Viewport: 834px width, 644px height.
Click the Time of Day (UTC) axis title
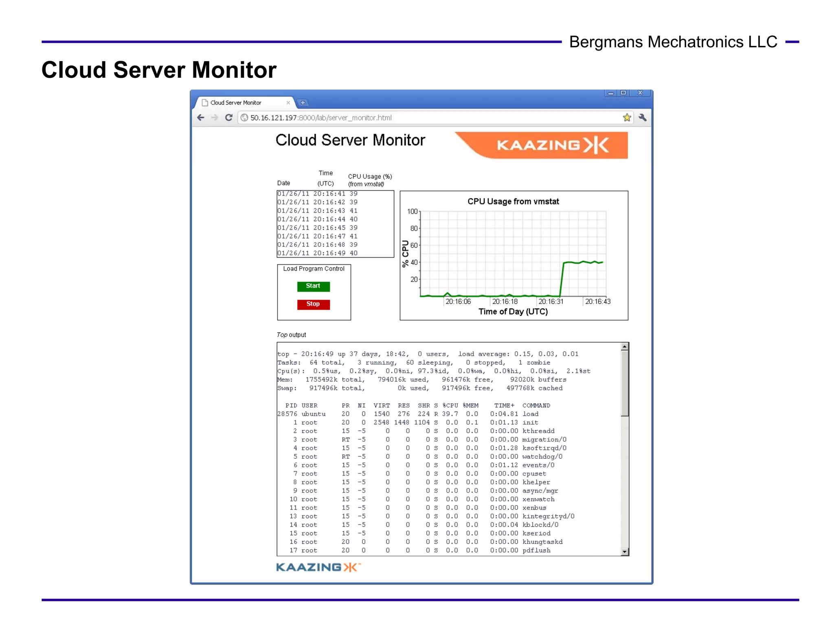(513, 312)
